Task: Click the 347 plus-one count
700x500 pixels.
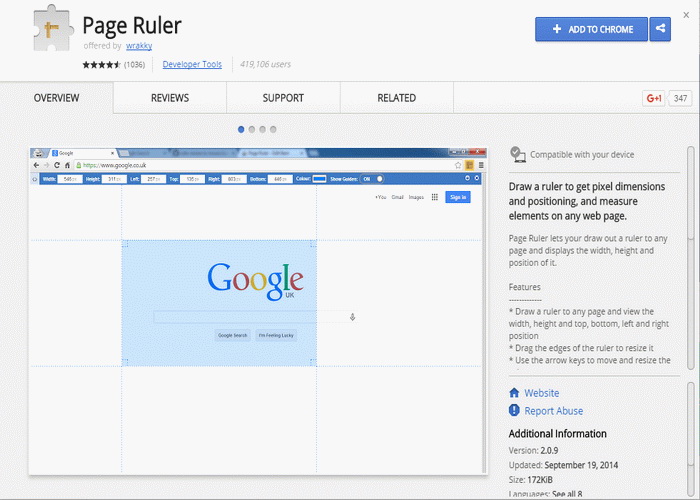Action: tap(680, 98)
